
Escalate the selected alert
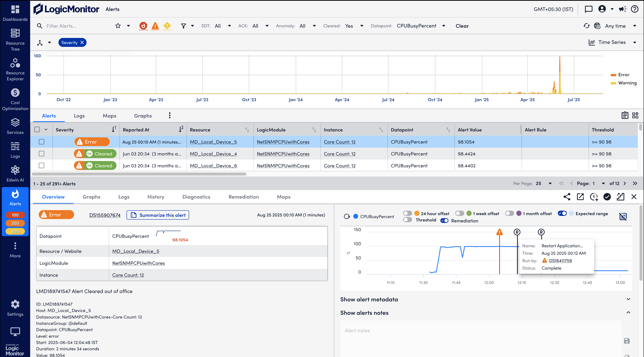point(621,197)
